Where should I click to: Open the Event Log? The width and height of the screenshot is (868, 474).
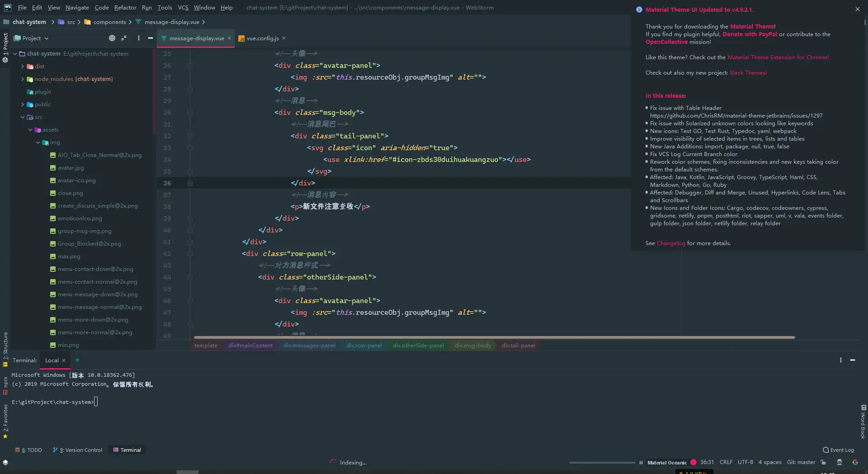pos(838,450)
